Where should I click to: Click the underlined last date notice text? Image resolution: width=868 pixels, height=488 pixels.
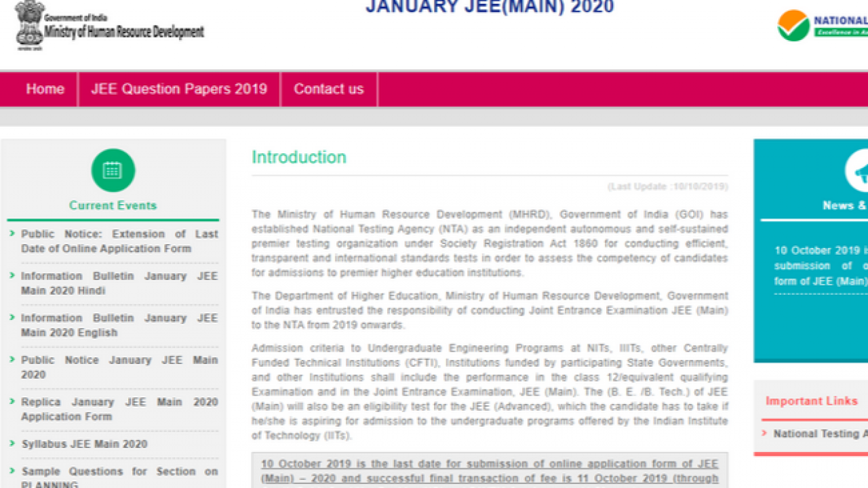point(489,471)
